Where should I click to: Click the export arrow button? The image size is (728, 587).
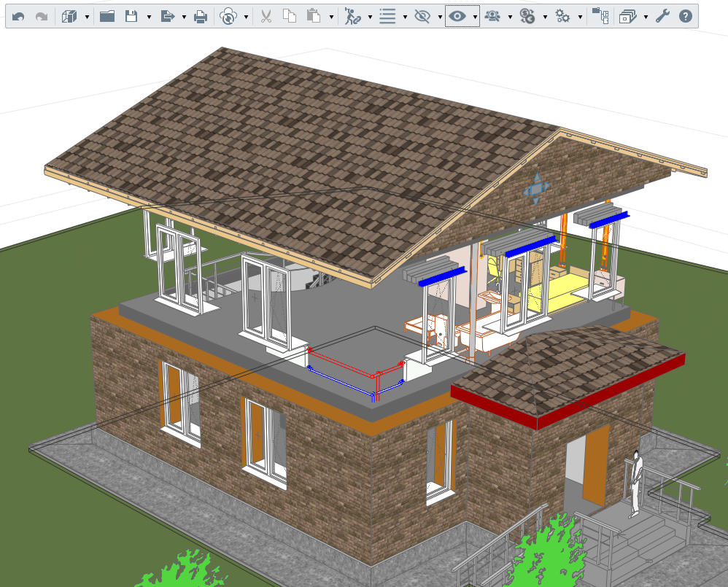coord(167,17)
